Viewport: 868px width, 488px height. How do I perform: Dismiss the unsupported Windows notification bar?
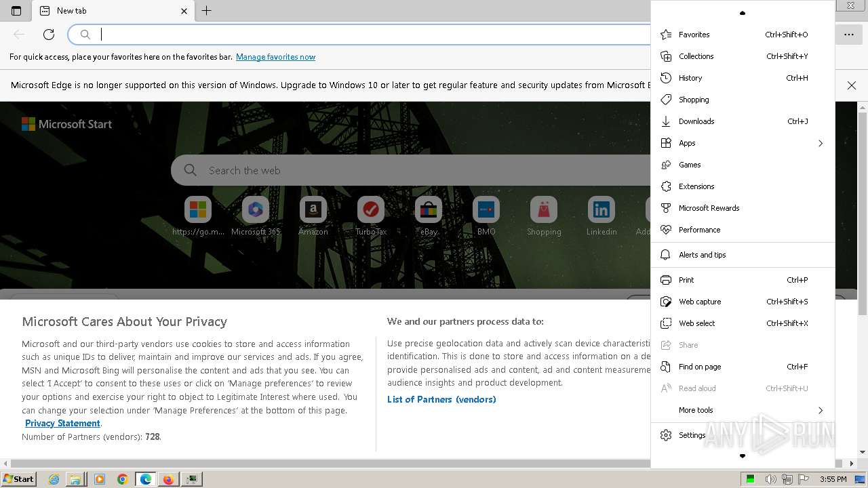tap(852, 85)
